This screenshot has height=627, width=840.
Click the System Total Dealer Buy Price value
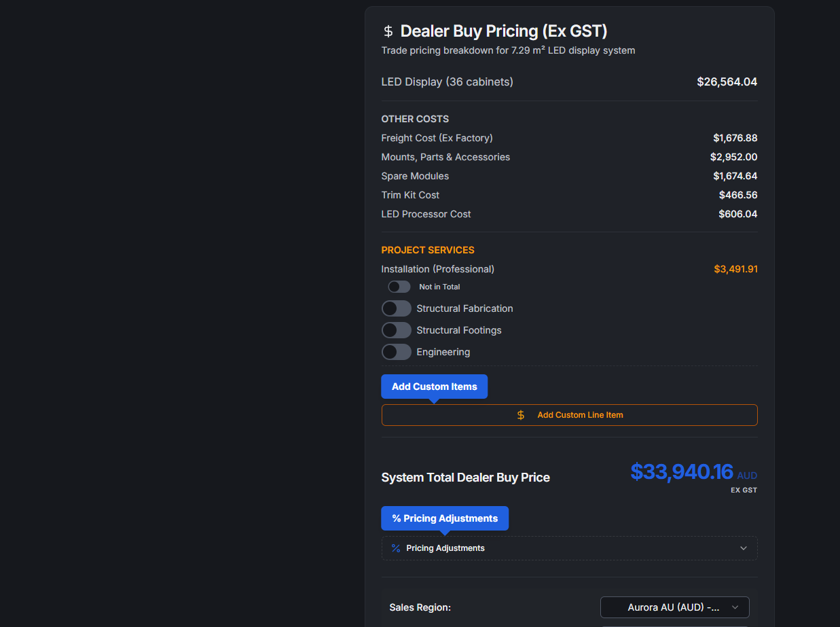682,471
